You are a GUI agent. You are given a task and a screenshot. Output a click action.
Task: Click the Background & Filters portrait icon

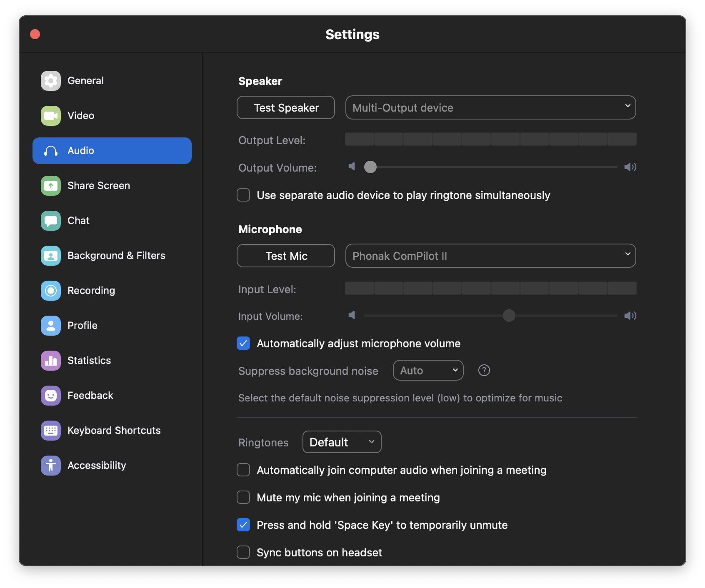51,256
